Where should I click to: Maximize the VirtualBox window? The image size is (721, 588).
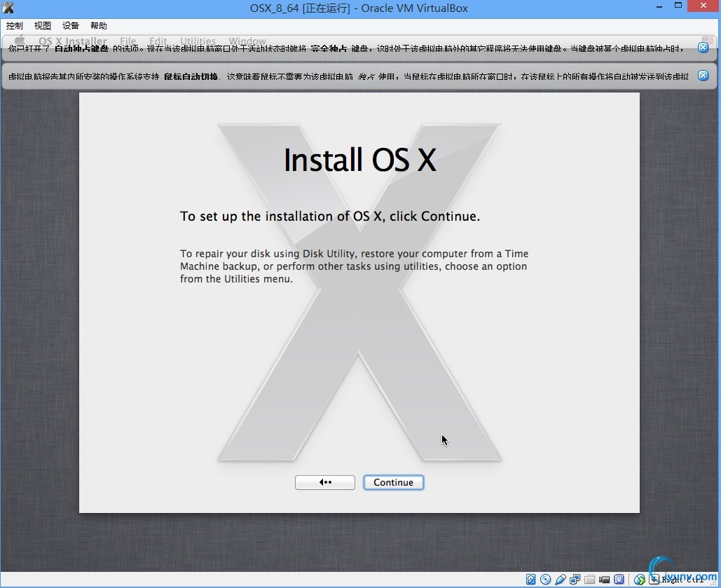678,6
